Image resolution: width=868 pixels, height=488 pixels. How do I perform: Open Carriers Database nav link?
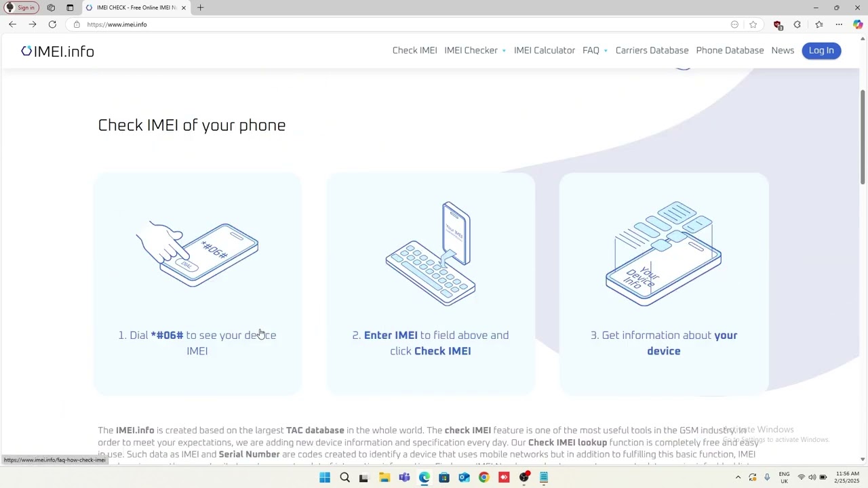click(652, 51)
